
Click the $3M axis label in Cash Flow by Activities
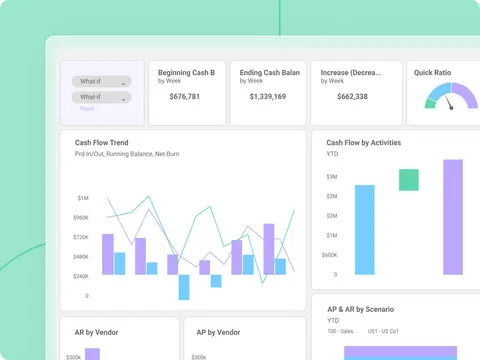tap(332, 177)
